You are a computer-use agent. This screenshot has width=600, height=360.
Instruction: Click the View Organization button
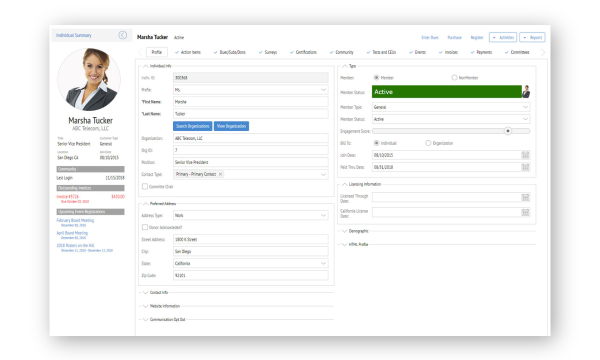point(231,126)
